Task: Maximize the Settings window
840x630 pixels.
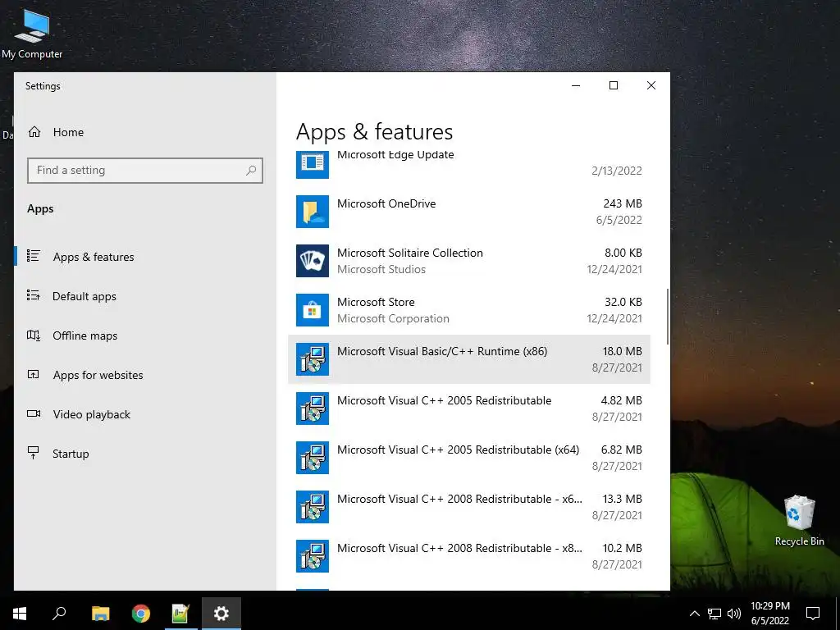Action: tap(614, 85)
